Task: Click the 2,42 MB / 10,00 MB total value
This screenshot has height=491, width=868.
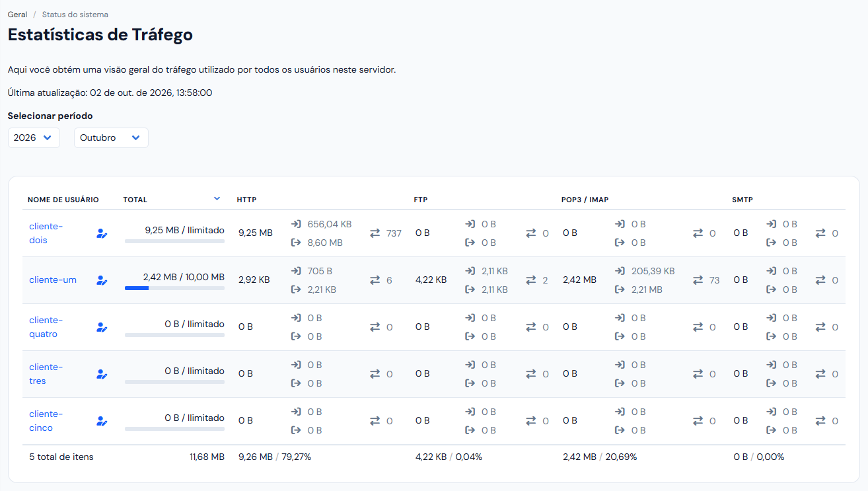Action: click(184, 277)
